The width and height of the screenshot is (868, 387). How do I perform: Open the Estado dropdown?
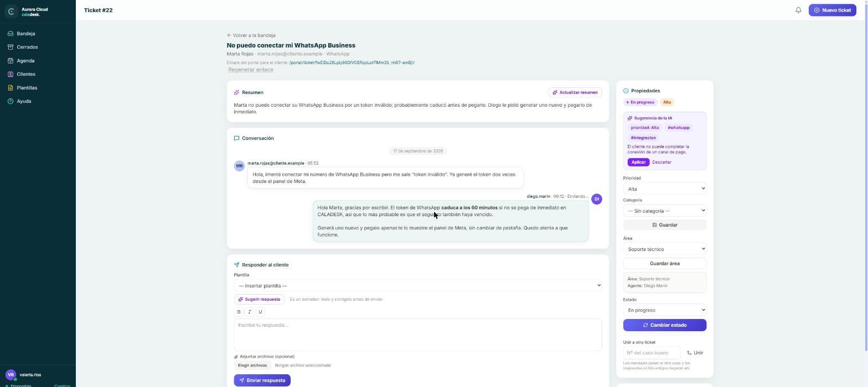(x=665, y=310)
